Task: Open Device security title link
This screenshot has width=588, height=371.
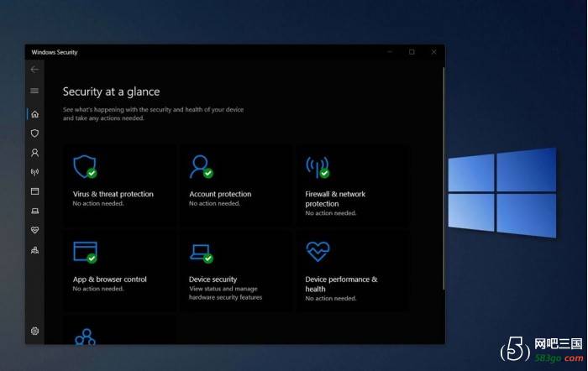Action: (213, 280)
